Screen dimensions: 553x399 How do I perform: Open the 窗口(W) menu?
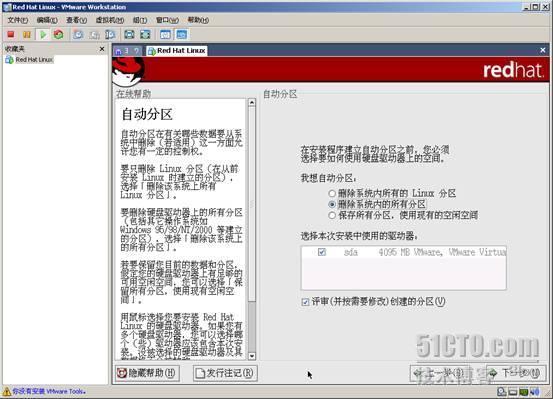coord(167,20)
